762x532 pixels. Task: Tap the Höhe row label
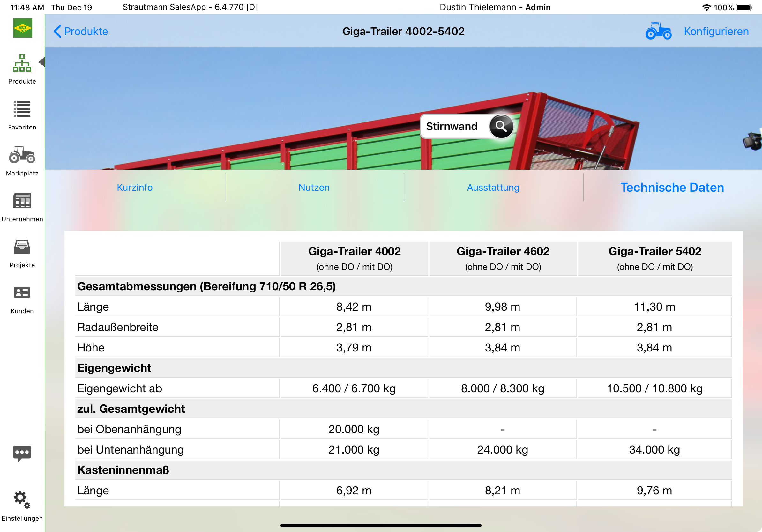click(91, 348)
